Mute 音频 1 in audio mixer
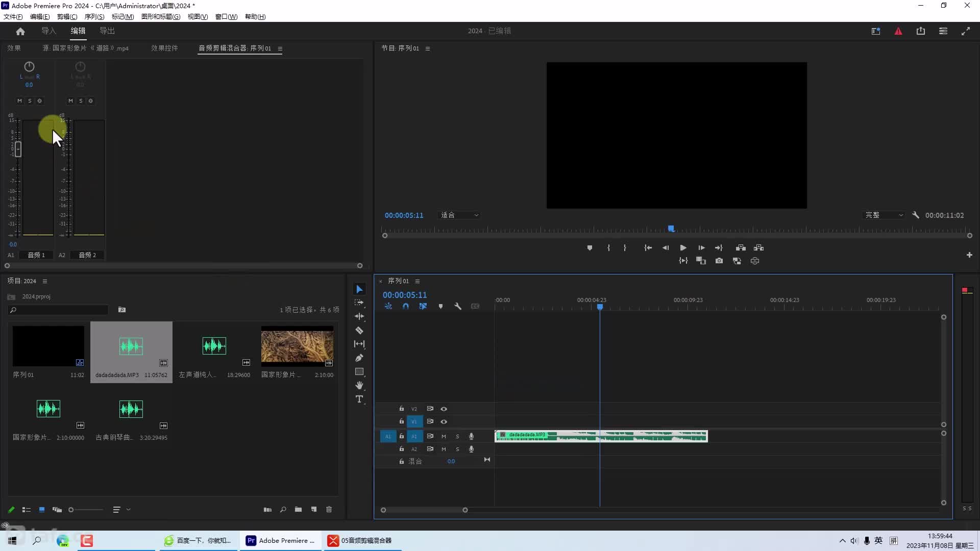 [19, 101]
